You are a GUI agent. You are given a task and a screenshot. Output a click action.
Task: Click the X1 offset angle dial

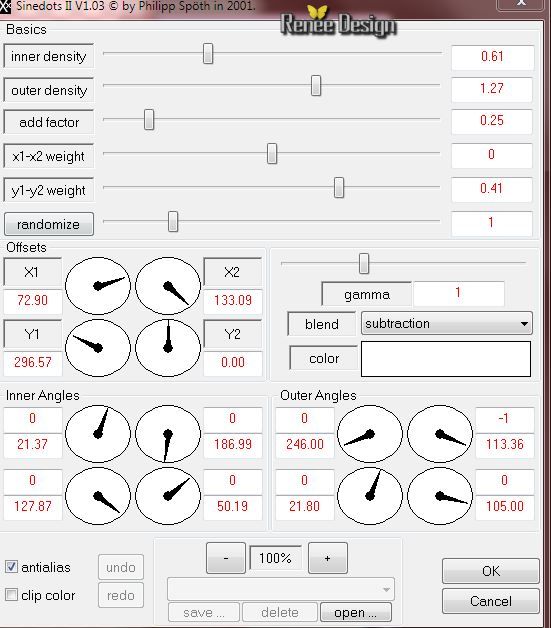(98, 286)
